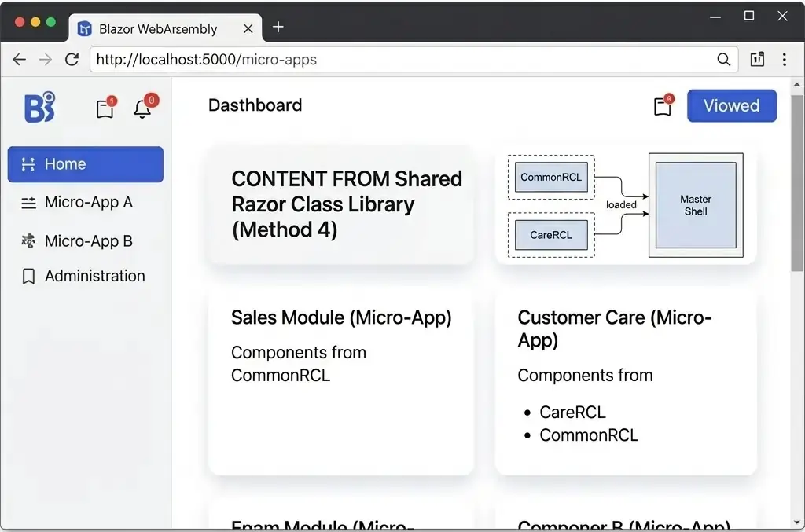Open Micro-App A from sidebar
The height and width of the screenshot is (532, 805).
[89, 203]
